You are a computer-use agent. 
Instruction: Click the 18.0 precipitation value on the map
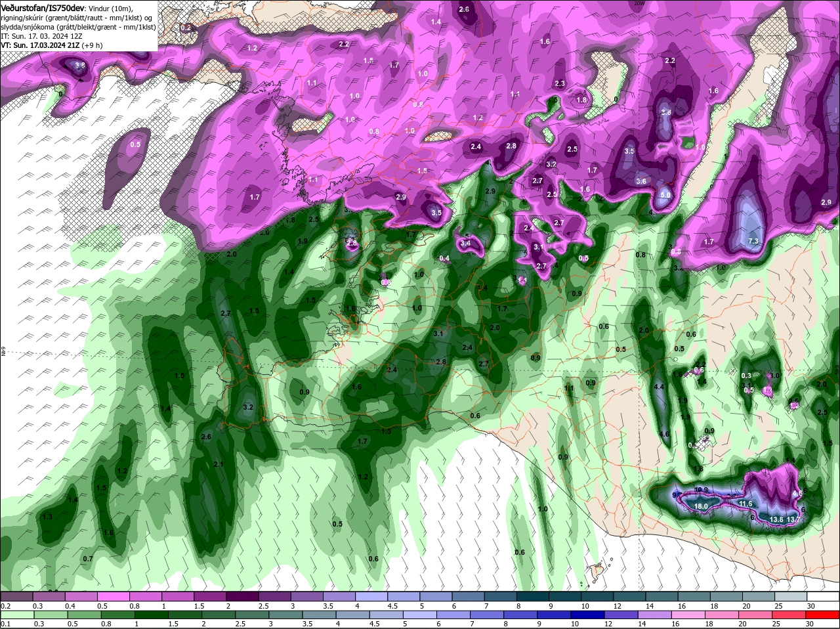pyautogui.click(x=701, y=506)
